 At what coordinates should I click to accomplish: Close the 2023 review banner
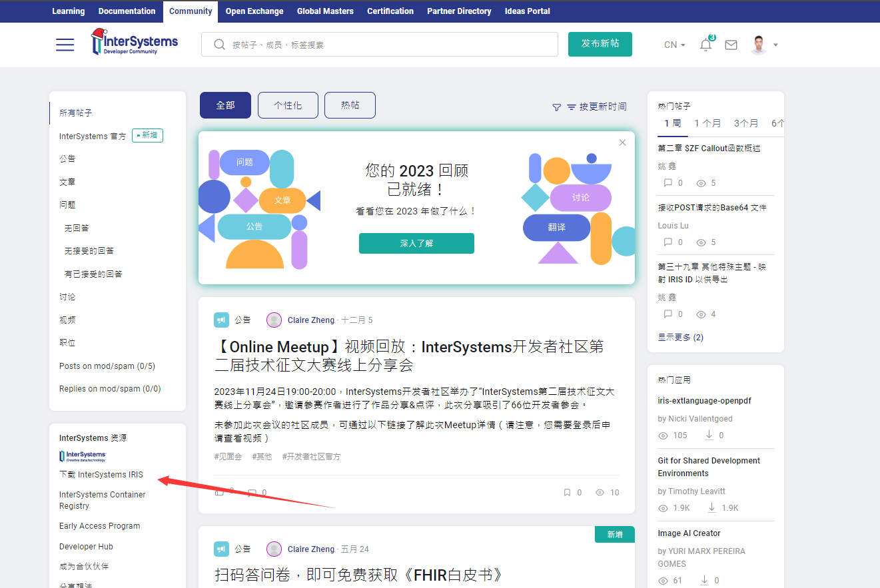coord(622,143)
